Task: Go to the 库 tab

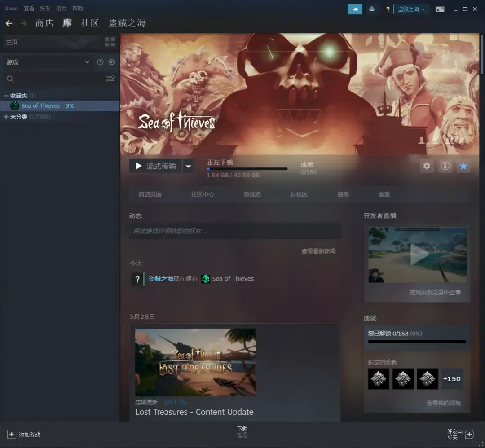Action: (x=67, y=23)
